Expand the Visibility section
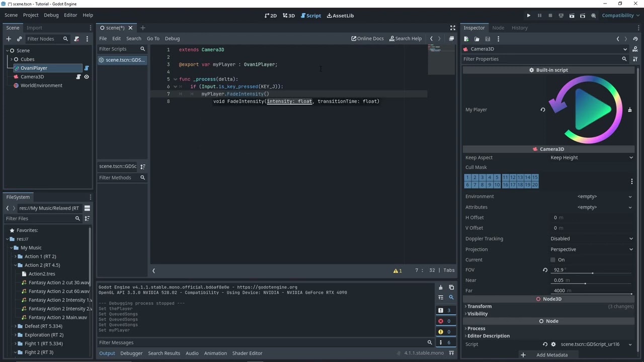 (x=476, y=314)
